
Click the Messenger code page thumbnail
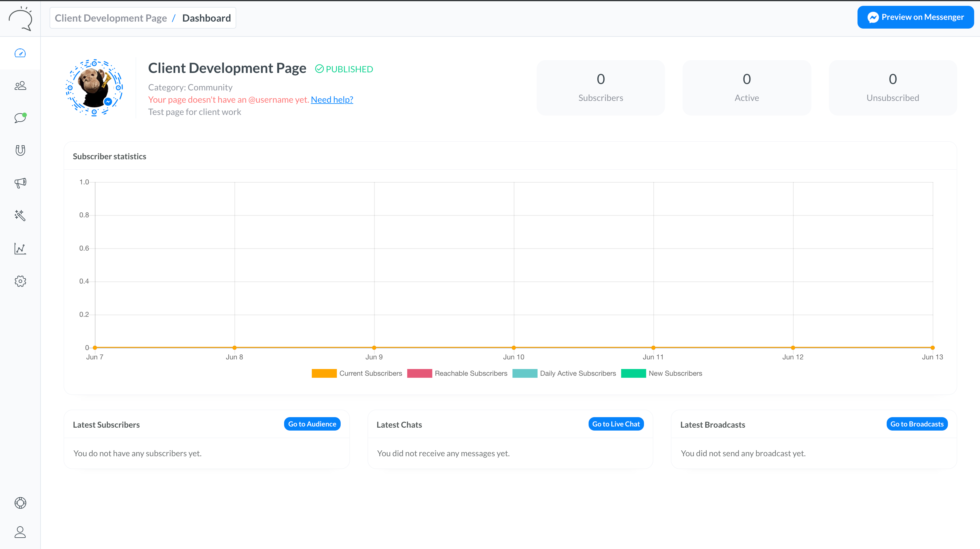pyautogui.click(x=94, y=88)
